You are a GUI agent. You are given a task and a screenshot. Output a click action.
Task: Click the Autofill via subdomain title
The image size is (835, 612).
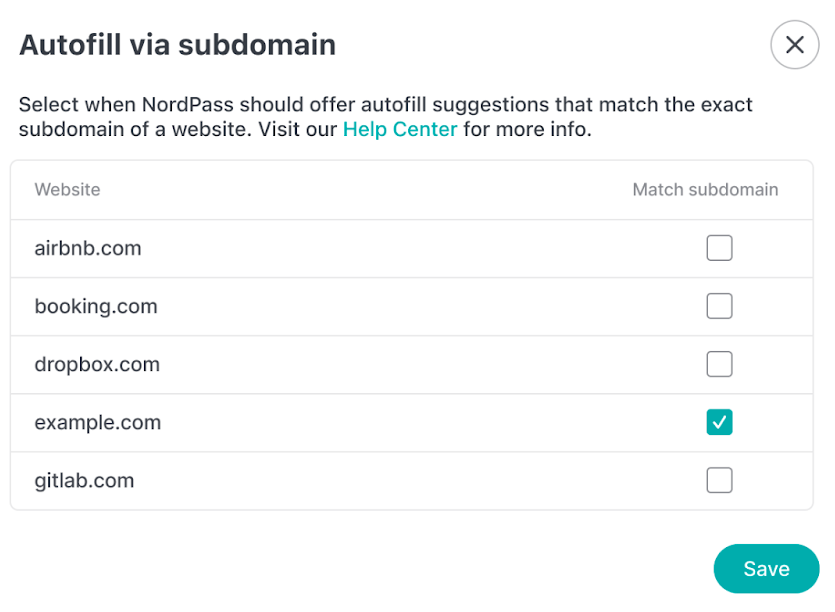point(177,45)
